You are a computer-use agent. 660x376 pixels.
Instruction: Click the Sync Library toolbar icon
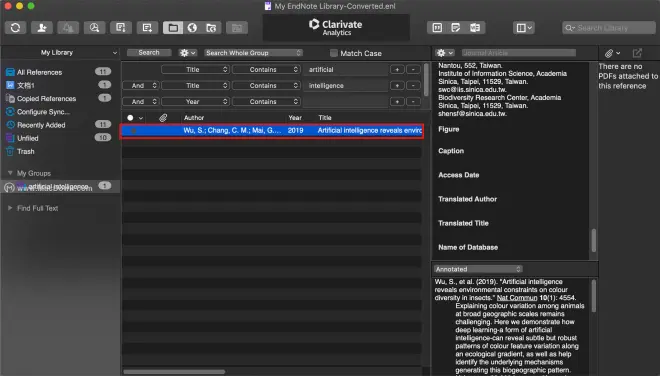[16, 28]
